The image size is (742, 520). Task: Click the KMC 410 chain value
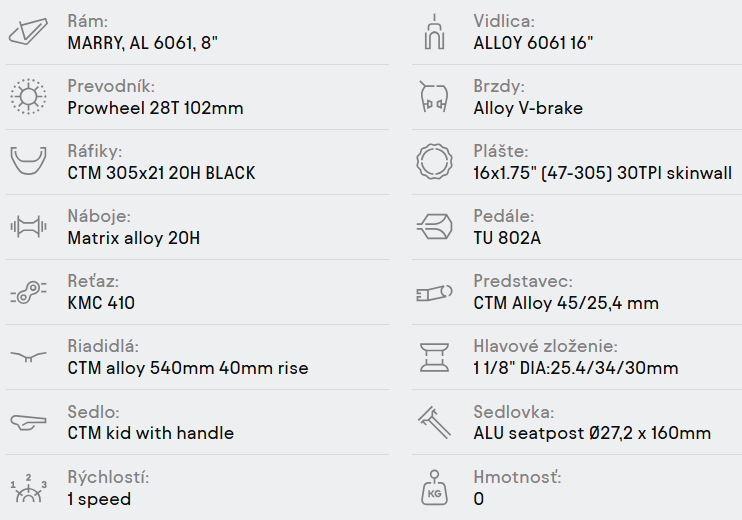point(101,303)
